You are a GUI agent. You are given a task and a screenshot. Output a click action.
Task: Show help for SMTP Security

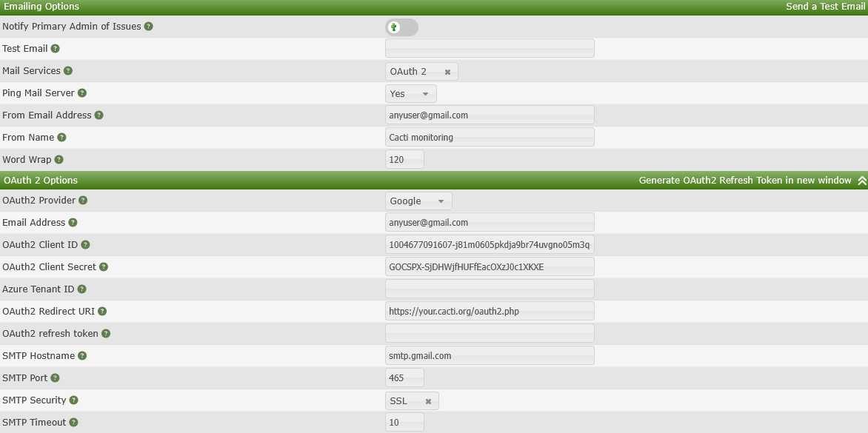tap(73, 400)
